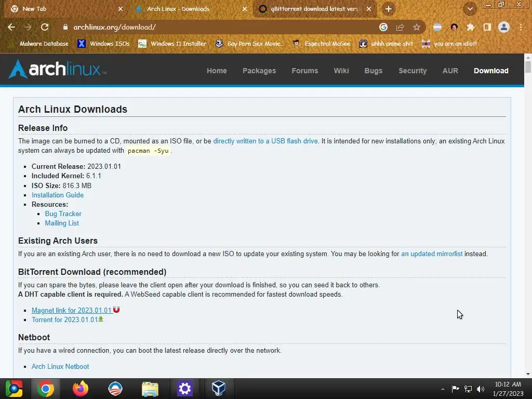Open the Windows ISOs bookmark
Viewport: 532px width, 399px height.
tap(104, 44)
